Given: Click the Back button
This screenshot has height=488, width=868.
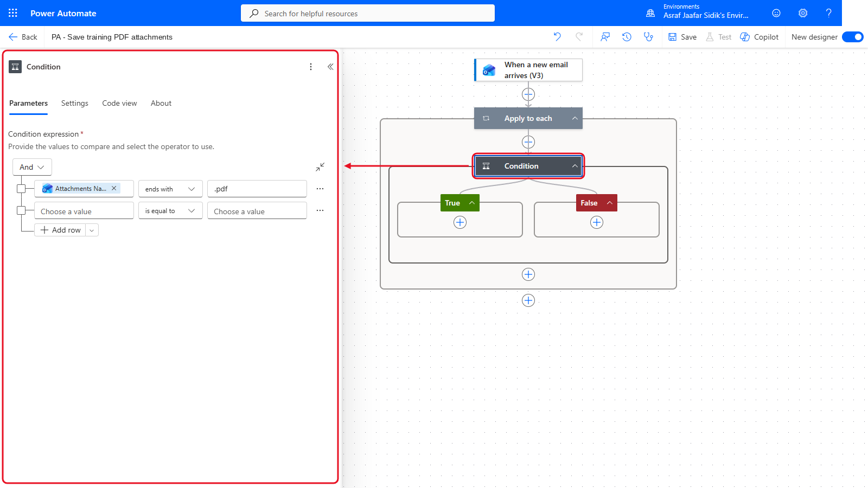Looking at the screenshot, I should click(x=23, y=37).
